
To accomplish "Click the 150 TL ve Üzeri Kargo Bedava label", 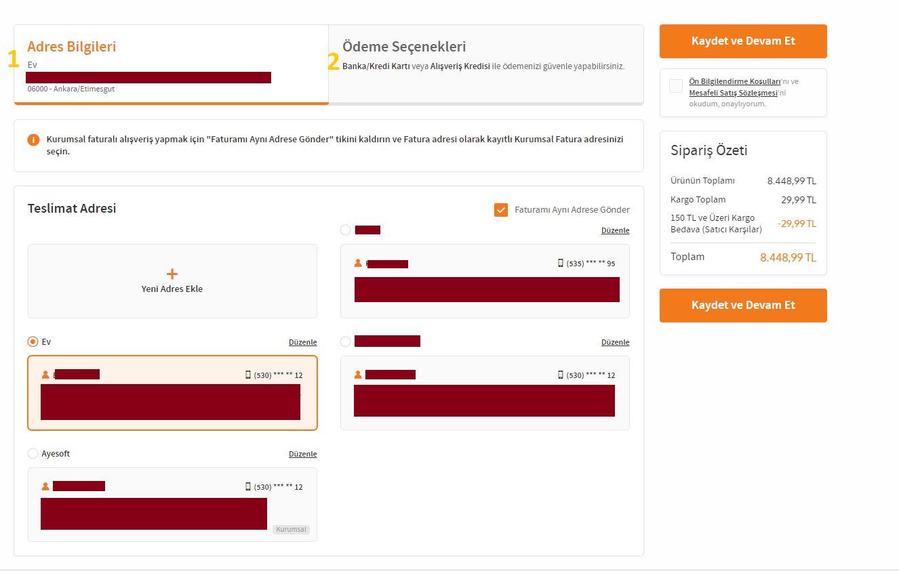I will pos(716,224).
